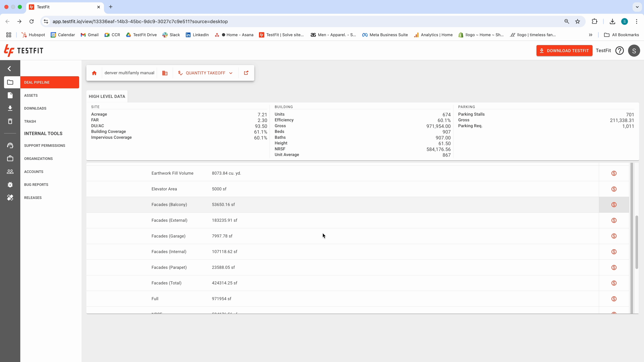Select the building icon next to denver multifamly manual
This screenshot has width=644, height=362.
[x=165, y=73]
